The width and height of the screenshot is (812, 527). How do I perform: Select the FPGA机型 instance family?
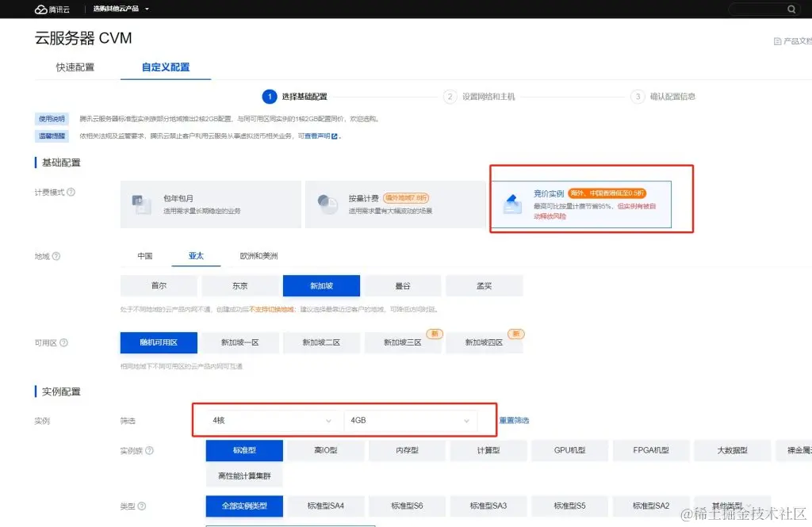[651, 450]
